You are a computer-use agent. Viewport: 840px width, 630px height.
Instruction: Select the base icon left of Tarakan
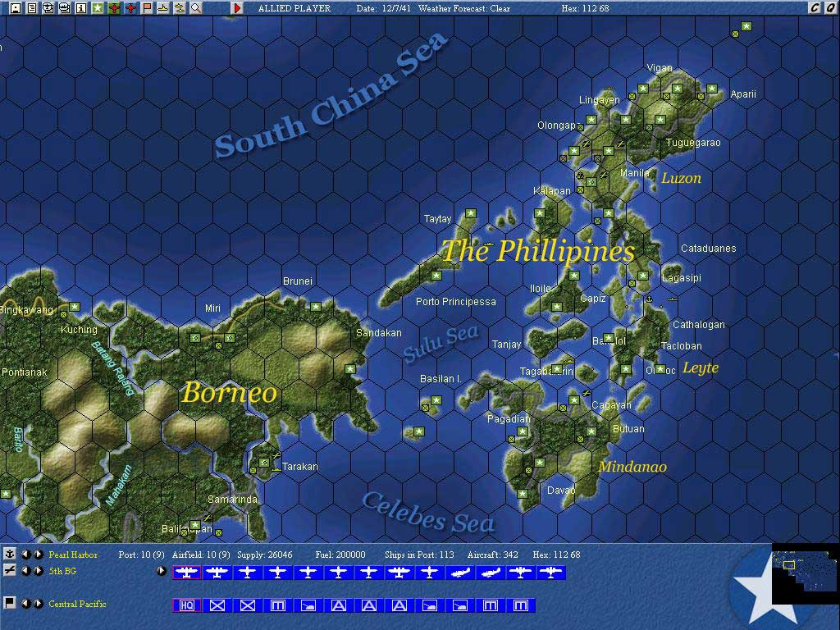click(263, 462)
